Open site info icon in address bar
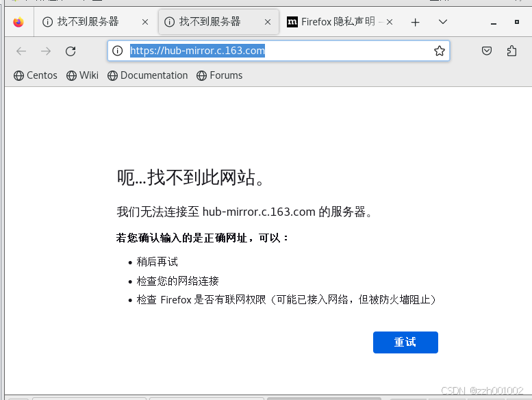This screenshot has height=400, width=532. (117, 51)
